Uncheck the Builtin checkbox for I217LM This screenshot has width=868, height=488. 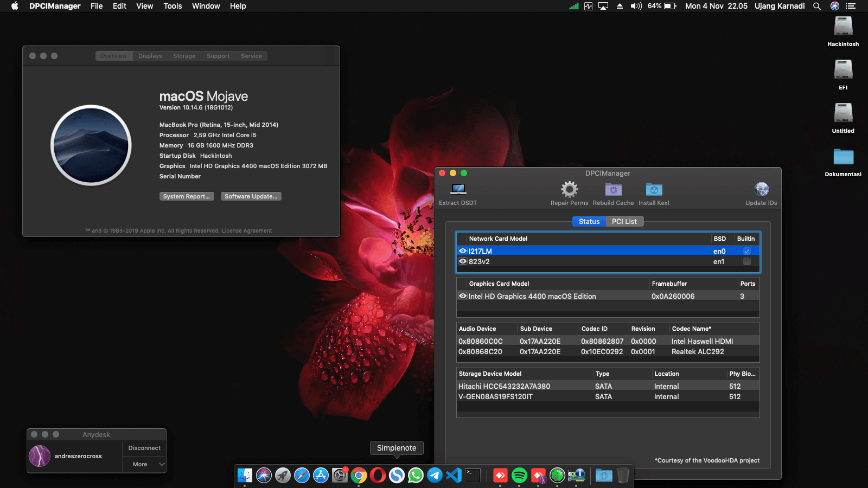[747, 251]
